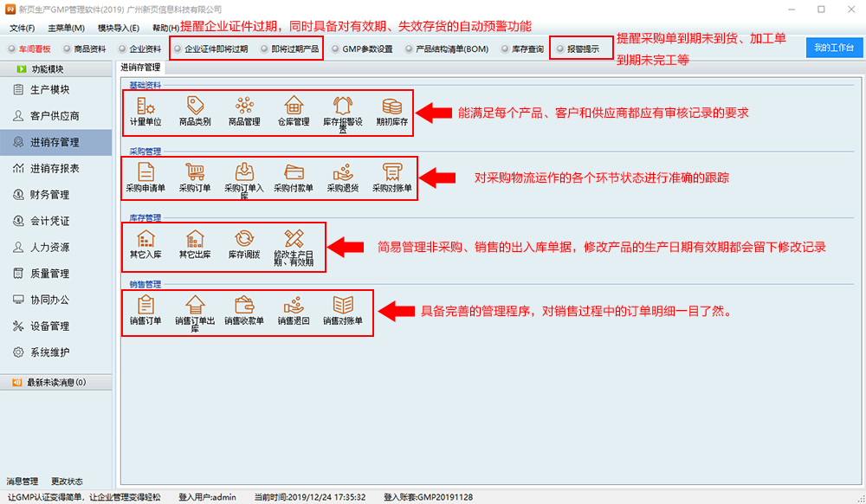
Task: Click the 我的工作台 button
Action: pyautogui.click(x=834, y=48)
